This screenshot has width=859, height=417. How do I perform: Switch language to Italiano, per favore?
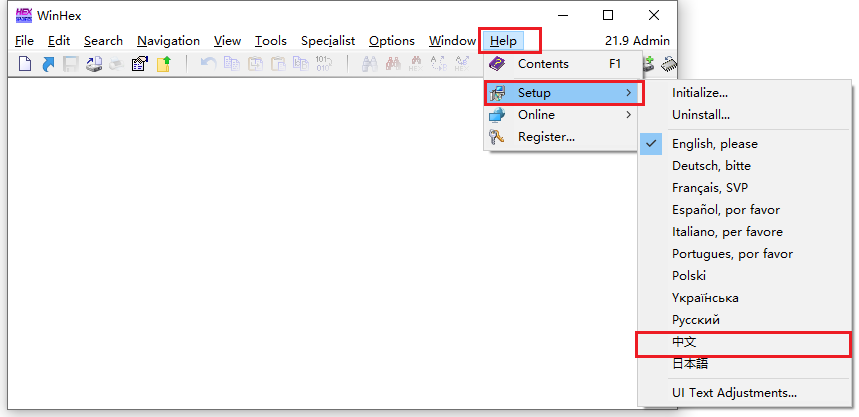pyautogui.click(x=746, y=231)
